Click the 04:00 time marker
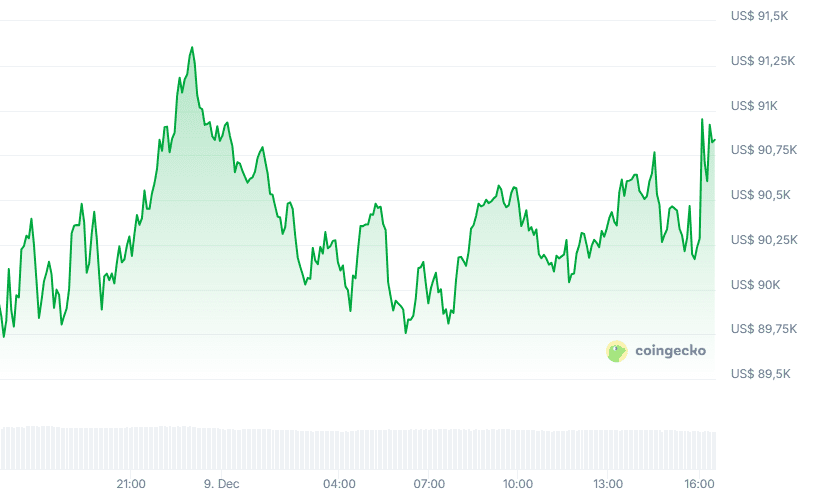 pos(340,484)
